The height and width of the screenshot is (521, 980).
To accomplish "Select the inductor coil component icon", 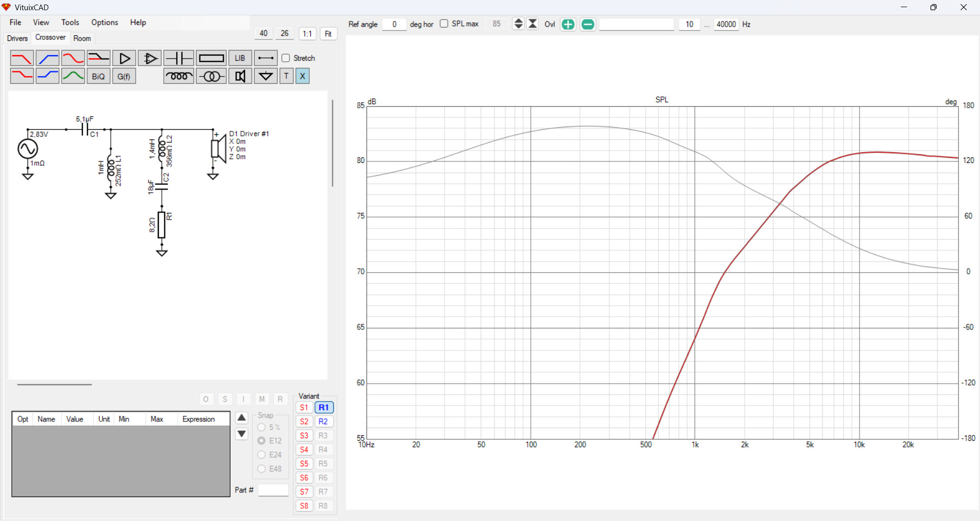I will coord(179,76).
